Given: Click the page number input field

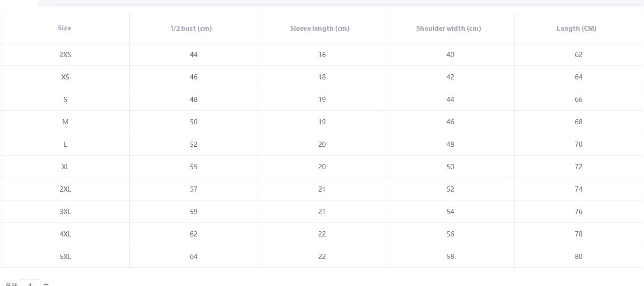Looking at the screenshot, I should 30,283.
